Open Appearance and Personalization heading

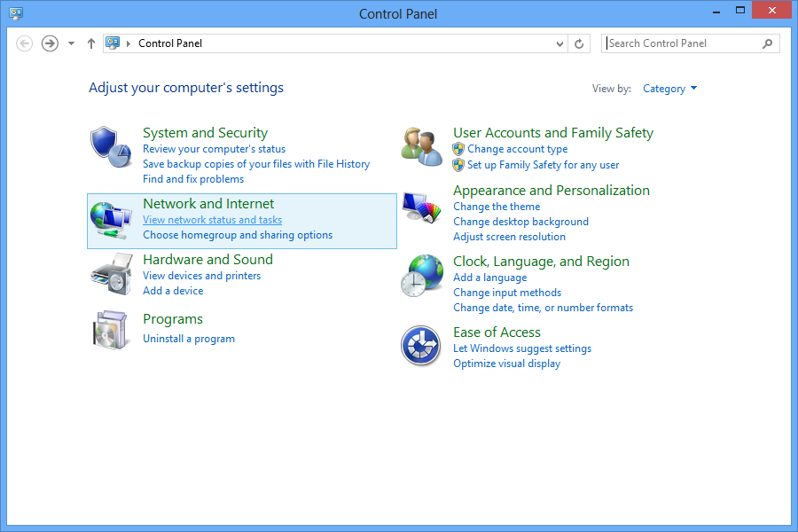552,191
